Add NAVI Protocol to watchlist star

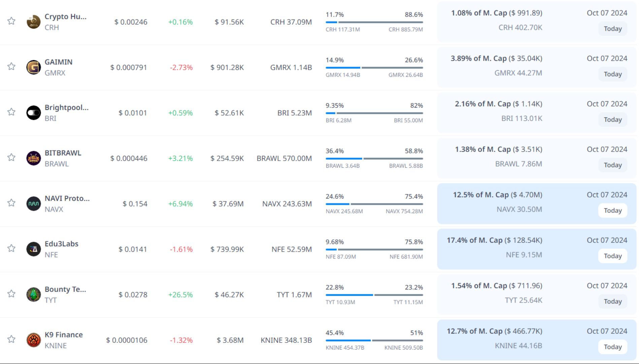tap(11, 203)
